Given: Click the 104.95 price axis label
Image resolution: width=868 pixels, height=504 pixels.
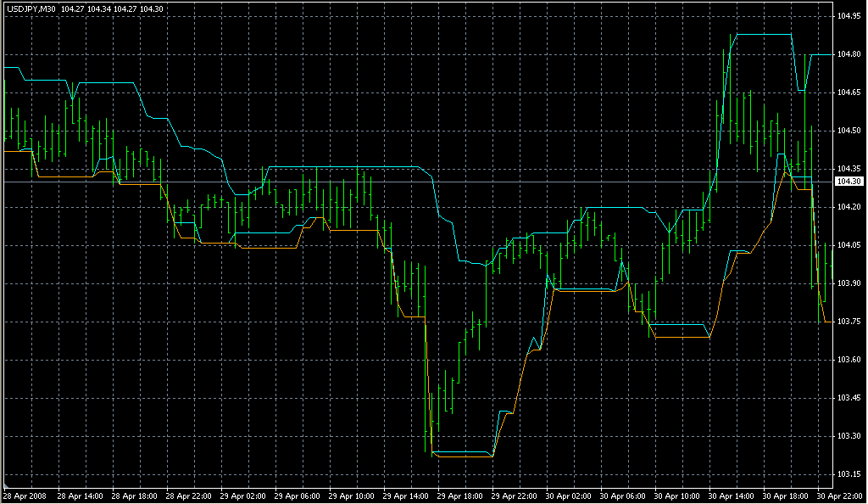Looking at the screenshot, I should click(x=849, y=16).
